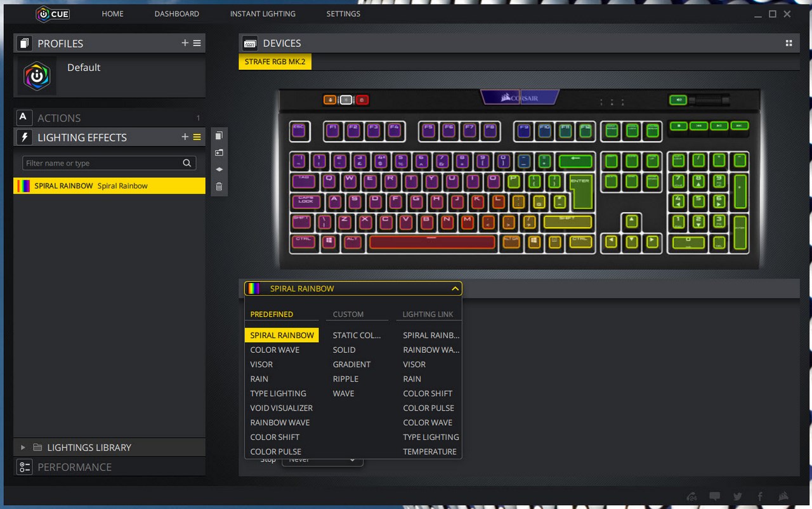Click the layer move arrows icon
The image size is (812, 509).
click(x=219, y=169)
